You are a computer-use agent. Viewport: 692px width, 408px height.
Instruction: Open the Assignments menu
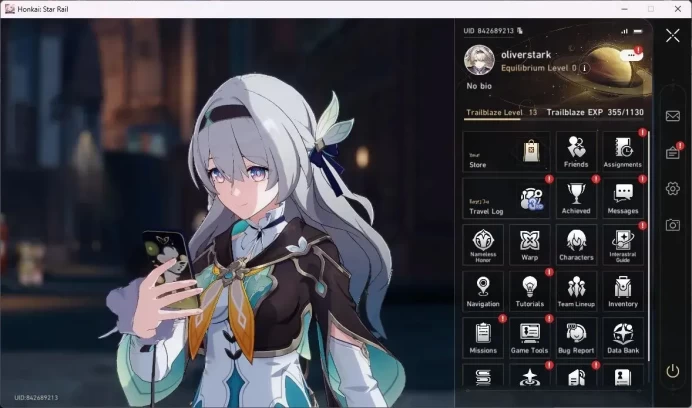pos(623,151)
